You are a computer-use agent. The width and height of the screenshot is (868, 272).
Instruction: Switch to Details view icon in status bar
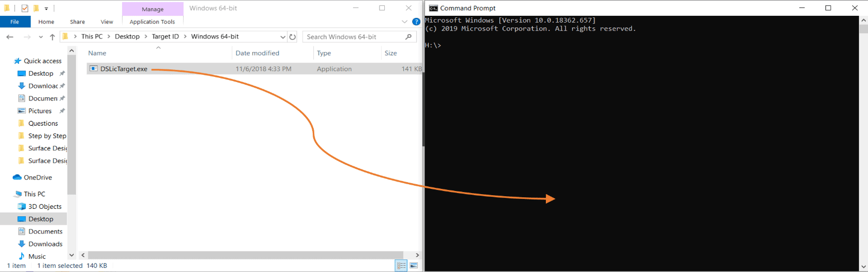(x=401, y=266)
